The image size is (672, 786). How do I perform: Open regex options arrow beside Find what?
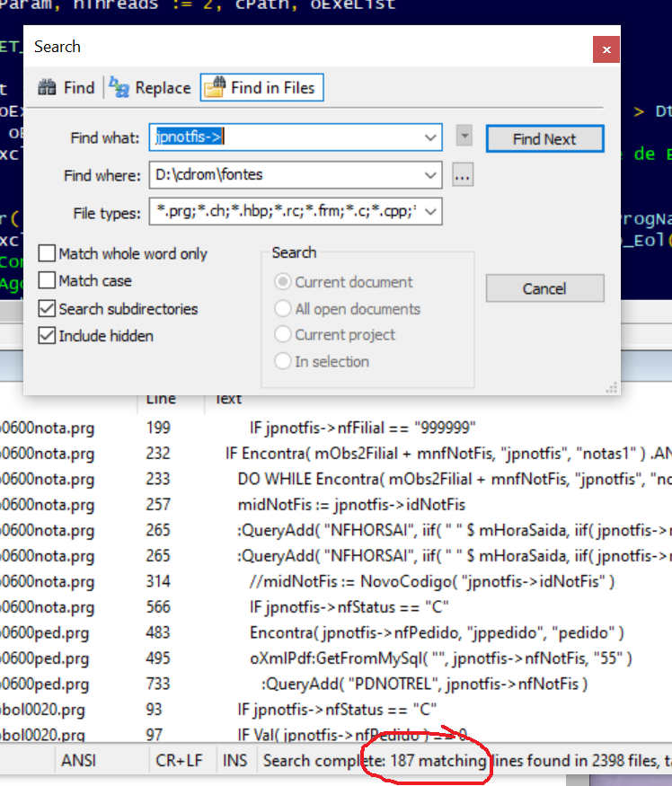tap(464, 137)
